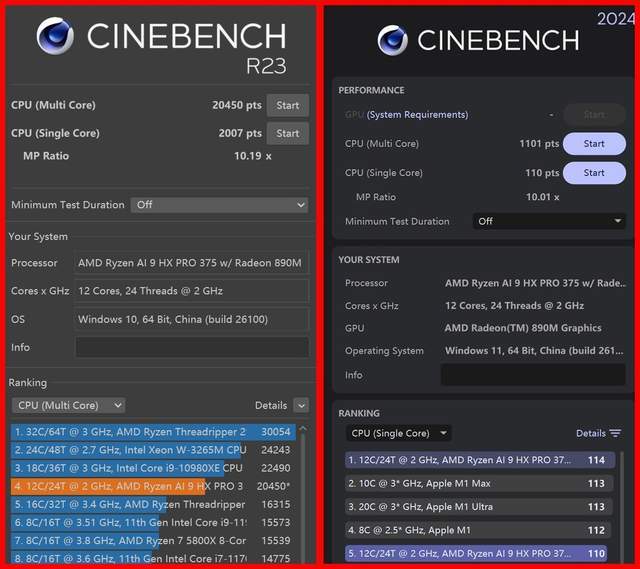Click the R23 ranking list scrollbar

pos(303,494)
